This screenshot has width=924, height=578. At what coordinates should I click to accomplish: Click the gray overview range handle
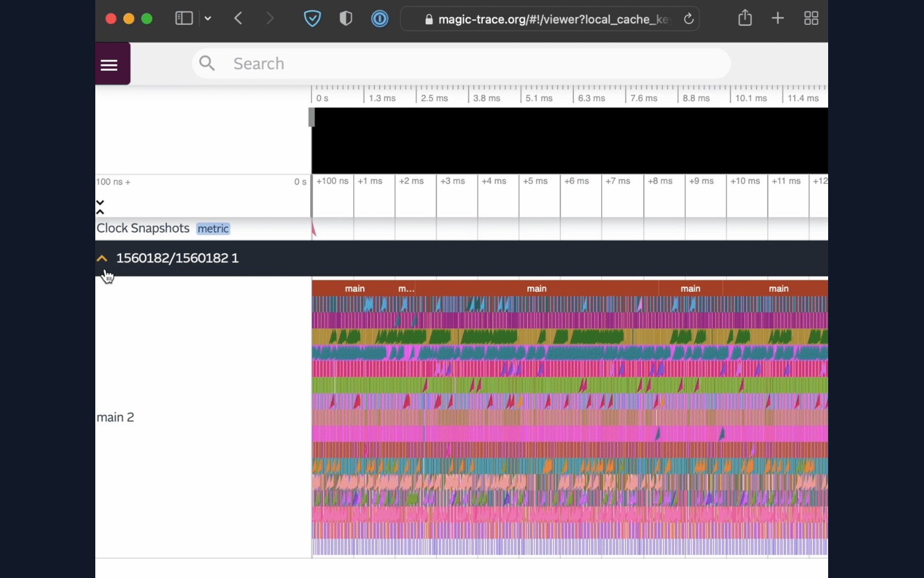tap(312, 117)
